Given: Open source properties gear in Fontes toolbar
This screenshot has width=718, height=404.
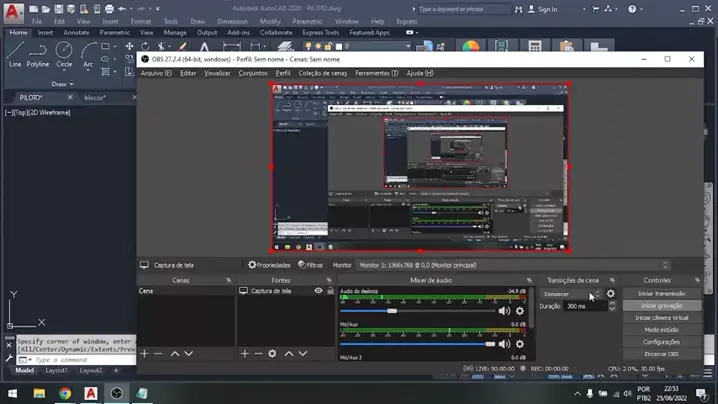Looking at the screenshot, I should [x=273, y=354].
